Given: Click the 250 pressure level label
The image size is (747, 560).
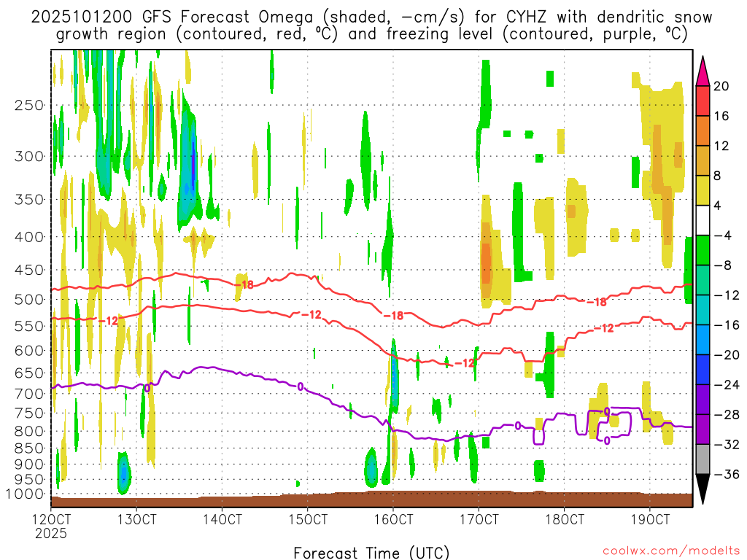Looking at the screenshot, I should click(x=29, y=105).
